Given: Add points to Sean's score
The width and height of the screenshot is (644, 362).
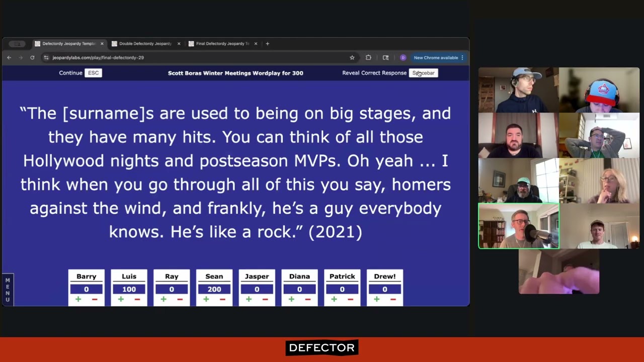Looking at the screenshot, I should pos(206,299).
